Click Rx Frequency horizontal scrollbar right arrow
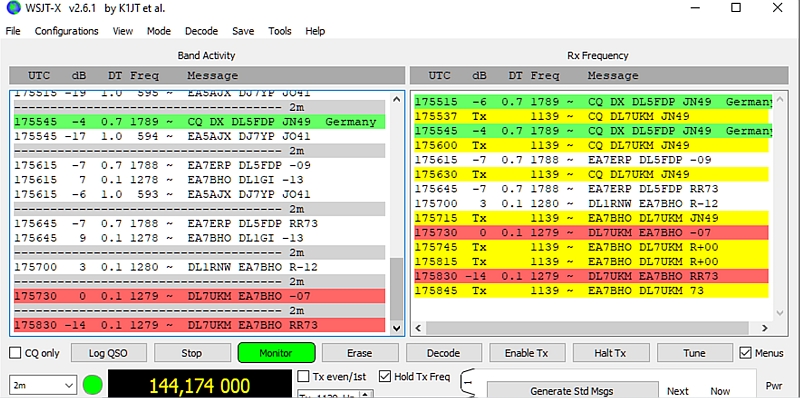Image resolution: width=800 pixels, height=398 pixels. (764, 328)
